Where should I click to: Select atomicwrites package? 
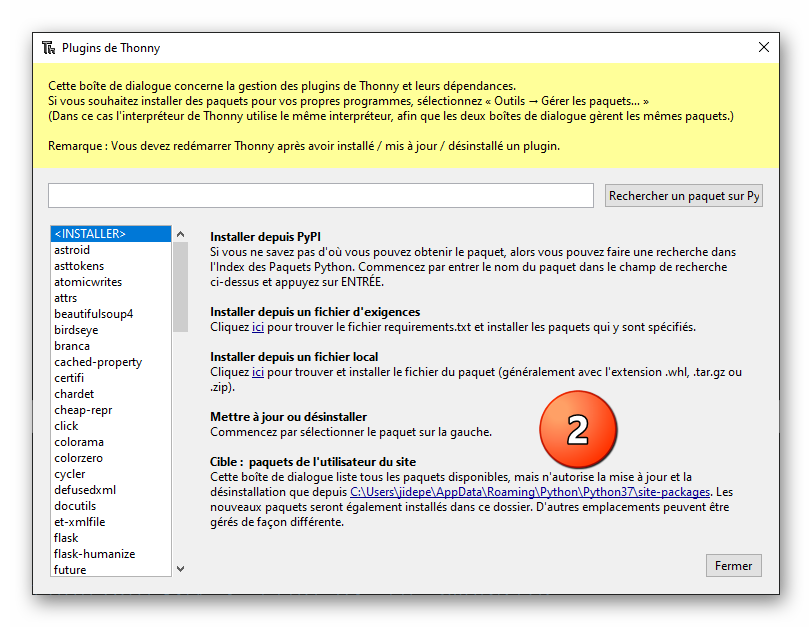coord(111,282)
